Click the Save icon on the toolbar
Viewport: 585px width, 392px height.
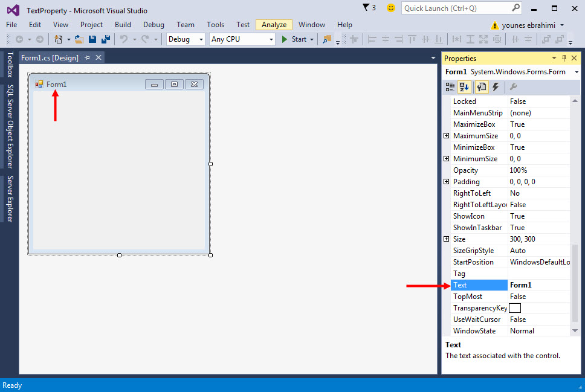pyautogui.click(x=93, y=39)
